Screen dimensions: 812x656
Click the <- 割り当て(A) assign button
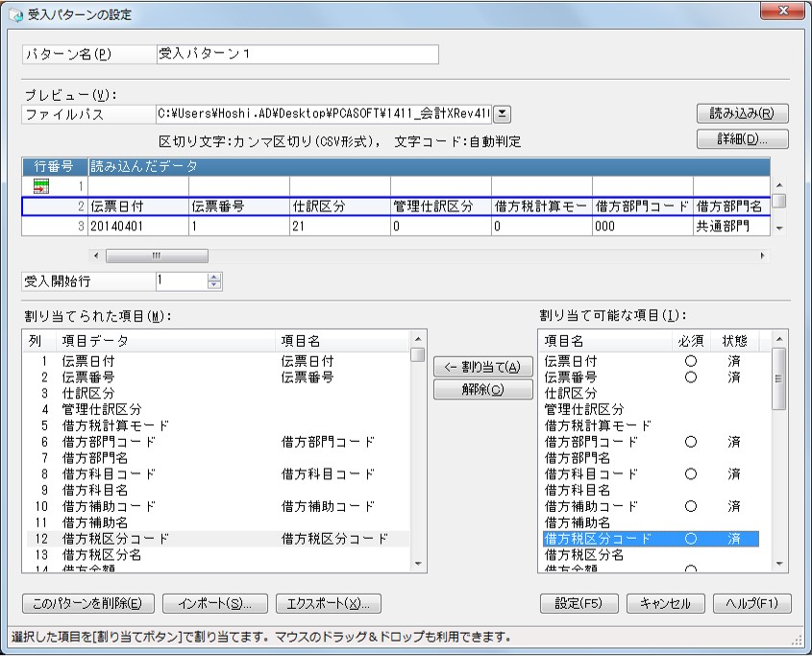[x=483, y=367]
